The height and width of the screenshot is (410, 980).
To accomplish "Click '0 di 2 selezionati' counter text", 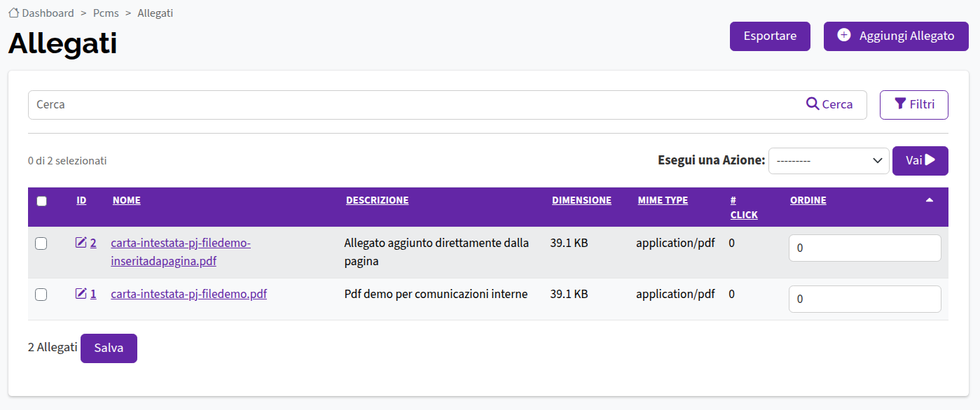I will [x=67, y=161].
